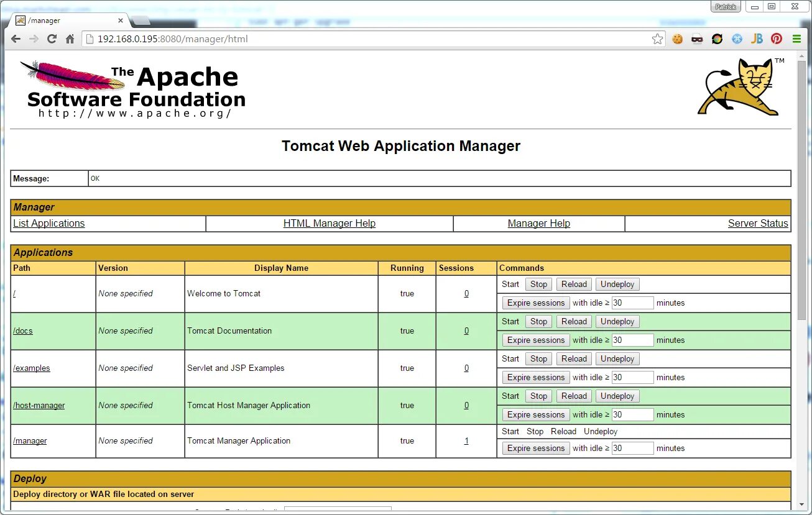This screenshot has width=812, height=515.
Task: Undeploy the /examples application
Action: click(617, 359)
